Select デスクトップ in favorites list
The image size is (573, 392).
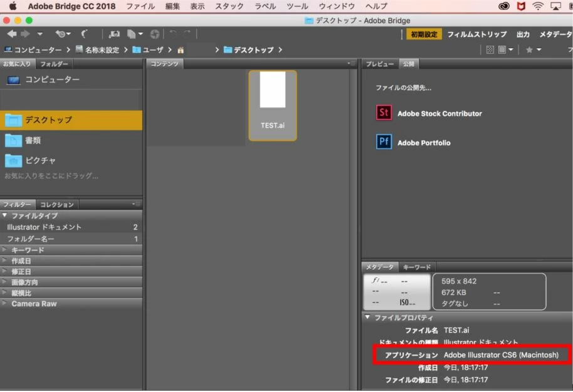pos(71,120)
